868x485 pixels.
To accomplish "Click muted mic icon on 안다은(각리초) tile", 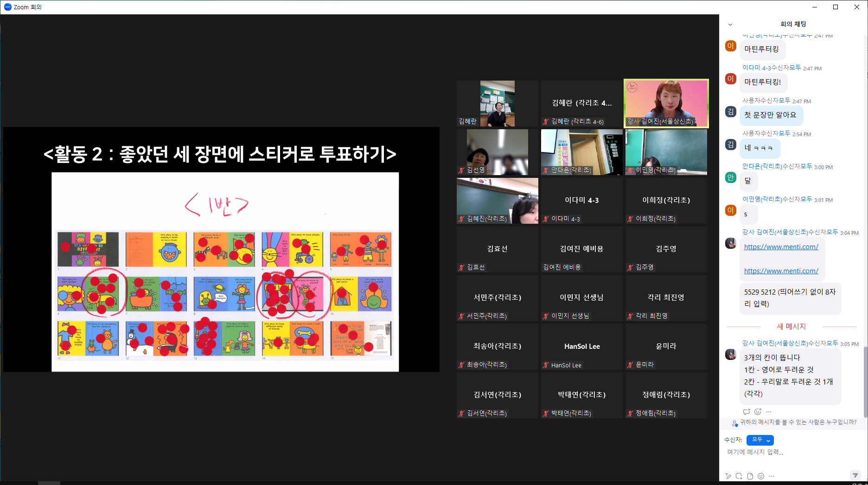I will 546,170.
